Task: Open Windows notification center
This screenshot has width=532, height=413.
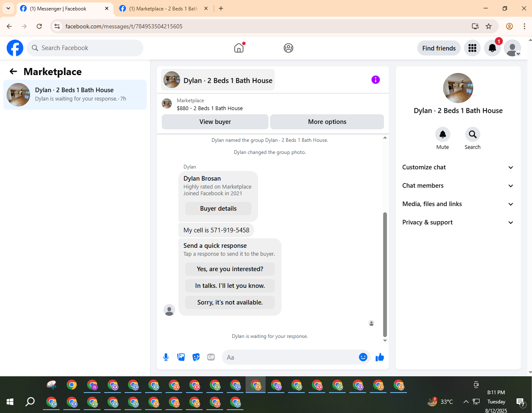Action: tap(521, 402)
